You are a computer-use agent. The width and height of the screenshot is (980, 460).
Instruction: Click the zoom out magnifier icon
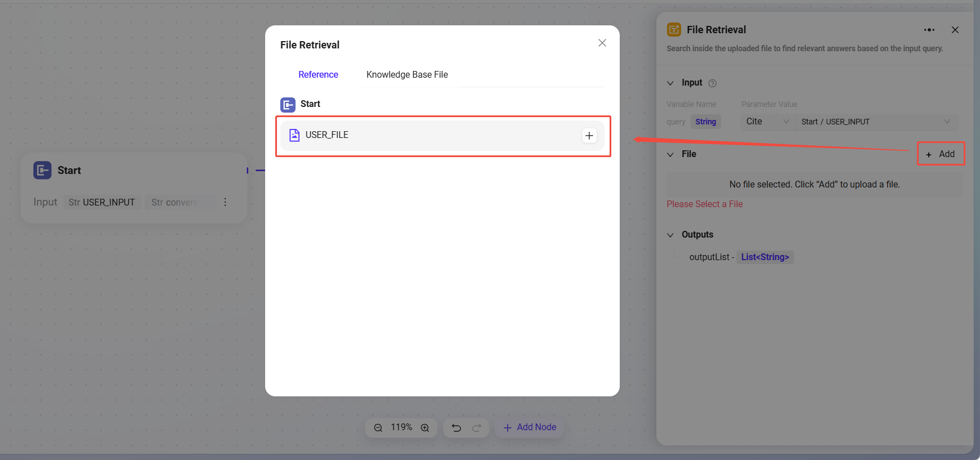378,428
